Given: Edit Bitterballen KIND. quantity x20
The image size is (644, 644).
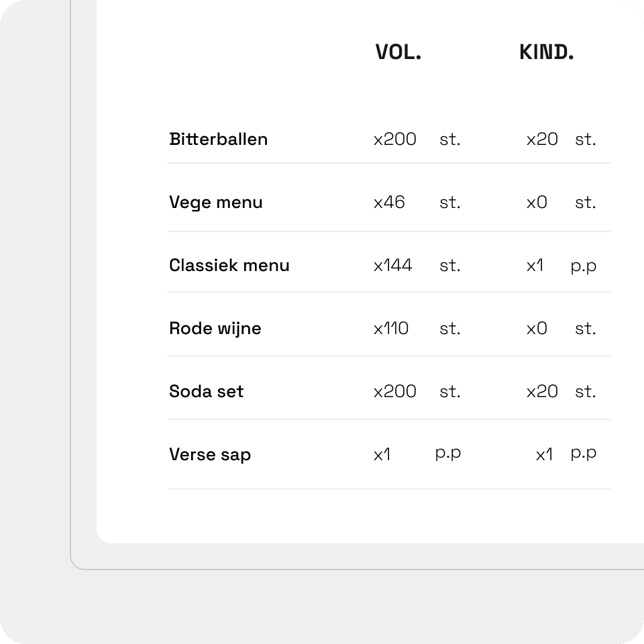Looking at the screenshot, I should pos(541,139).
